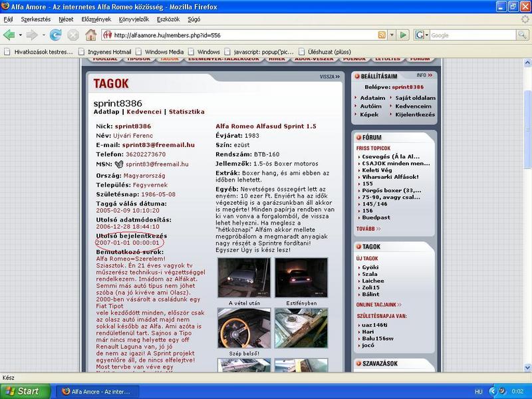
Task: Open the Buedpast forum topic
Action: [376, 217]
